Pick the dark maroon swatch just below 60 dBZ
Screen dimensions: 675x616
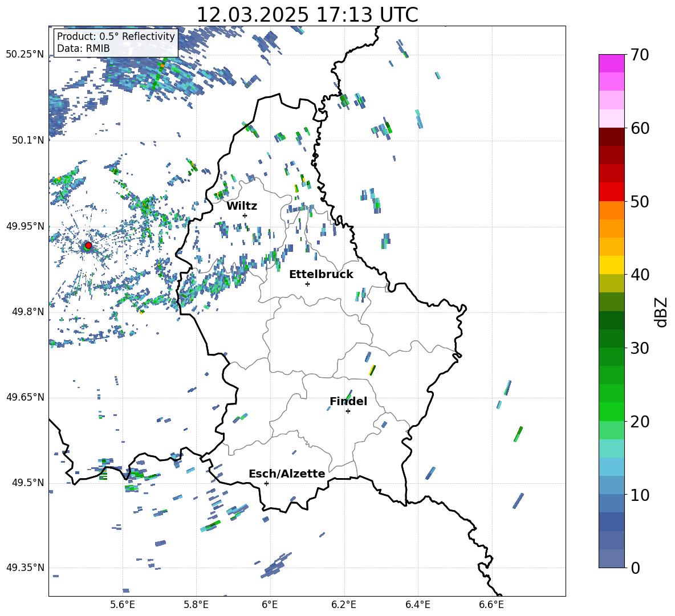(611, 137)
